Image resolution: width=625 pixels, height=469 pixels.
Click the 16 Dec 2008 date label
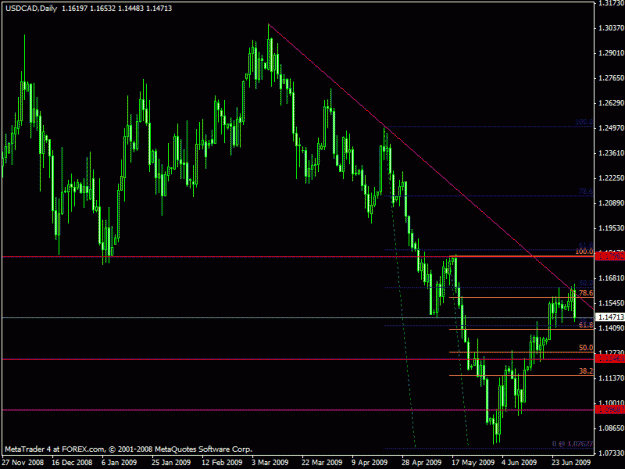click(72, 463)
